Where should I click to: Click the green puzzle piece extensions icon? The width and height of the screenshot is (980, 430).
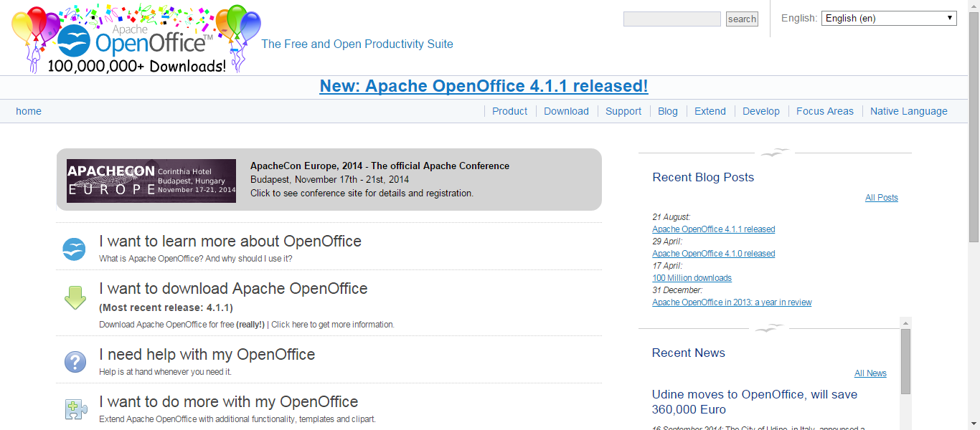pos(75,409)
